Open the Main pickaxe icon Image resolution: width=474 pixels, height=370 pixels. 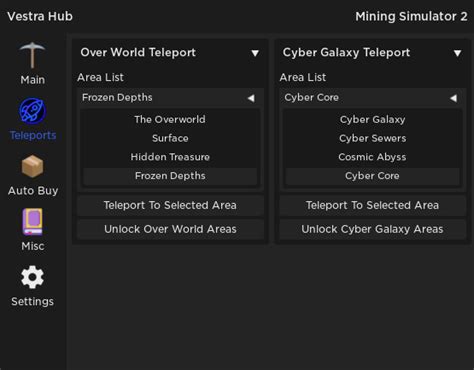[32, 55]
